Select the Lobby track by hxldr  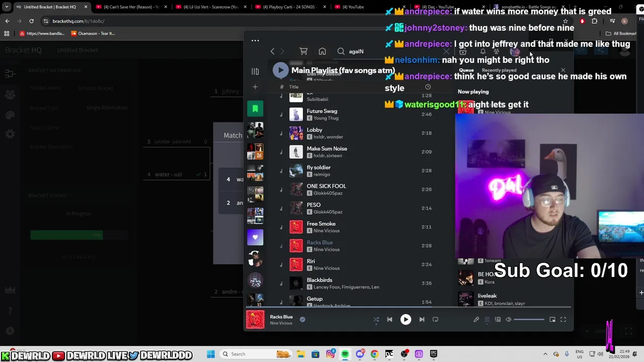click(x=360, y=133)
